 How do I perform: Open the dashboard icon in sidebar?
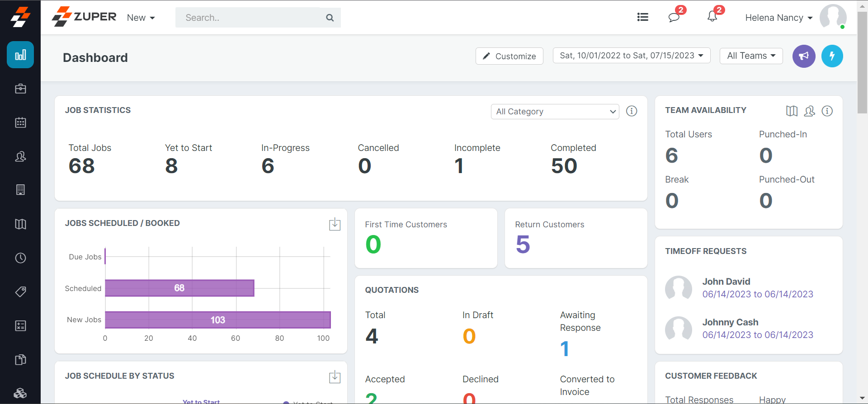[x=20, y=55]
